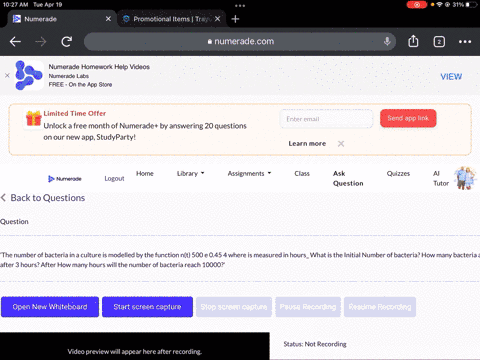480x360 pixels.
Task: Click Start screen capture button
Action: click(x=147, y=307)
